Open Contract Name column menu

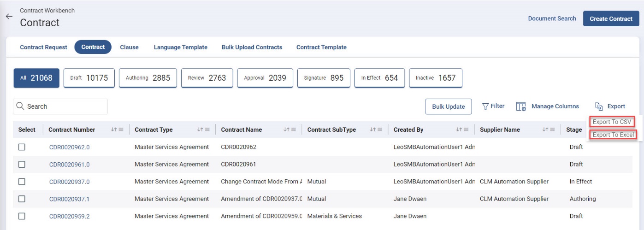293,130
